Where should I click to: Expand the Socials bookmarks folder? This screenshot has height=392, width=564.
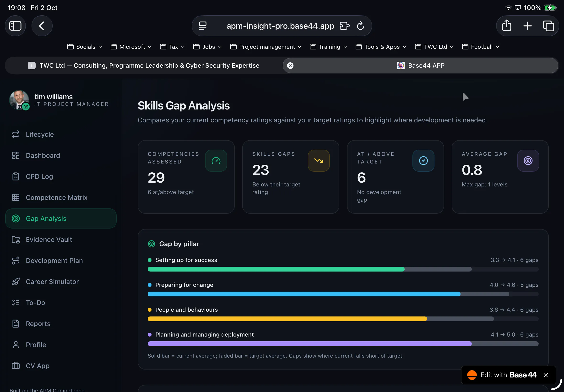pyautogui.click(x=85, y=47)
